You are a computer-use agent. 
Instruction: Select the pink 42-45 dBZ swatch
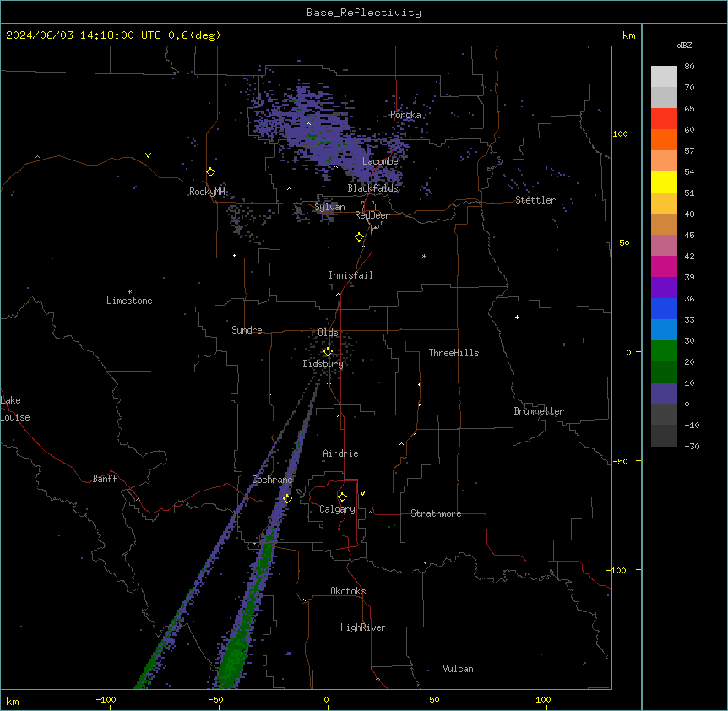pos(664,246)
